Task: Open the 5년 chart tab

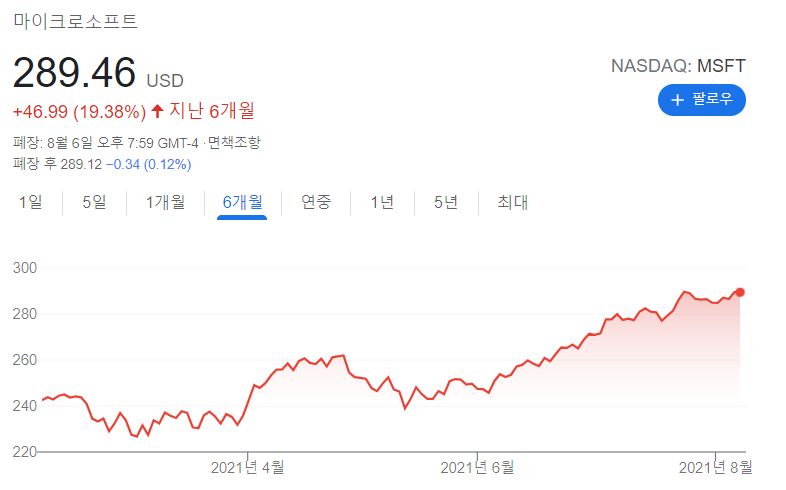Action: 446,202
